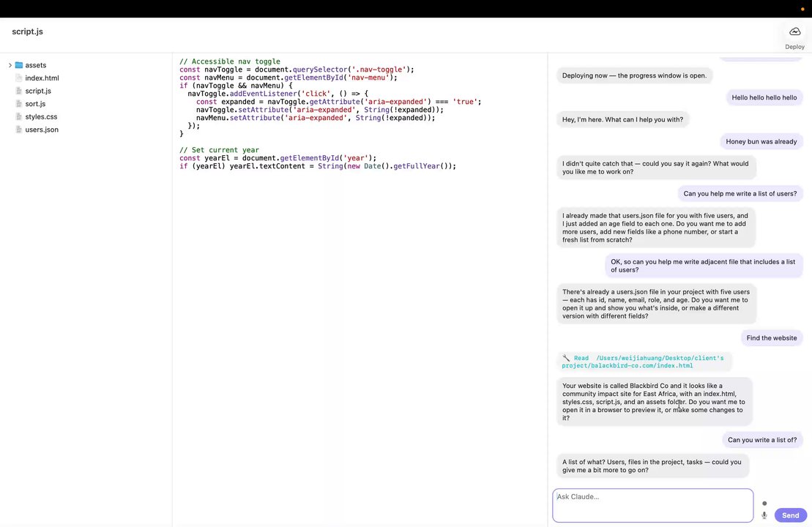Click the '// Accessible nav toggle' code comment
The height and width of the screenshot is (527, 812).
click(x=230, y=61)
